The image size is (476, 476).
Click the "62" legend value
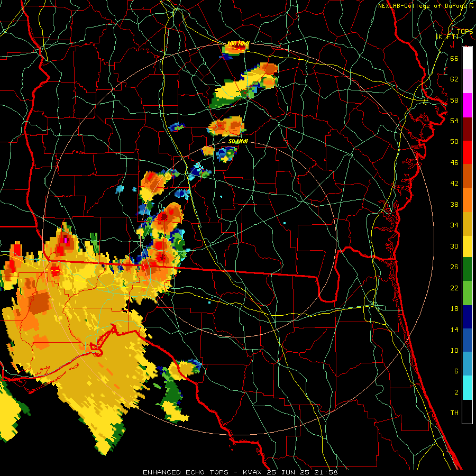(x=454, y=79)
